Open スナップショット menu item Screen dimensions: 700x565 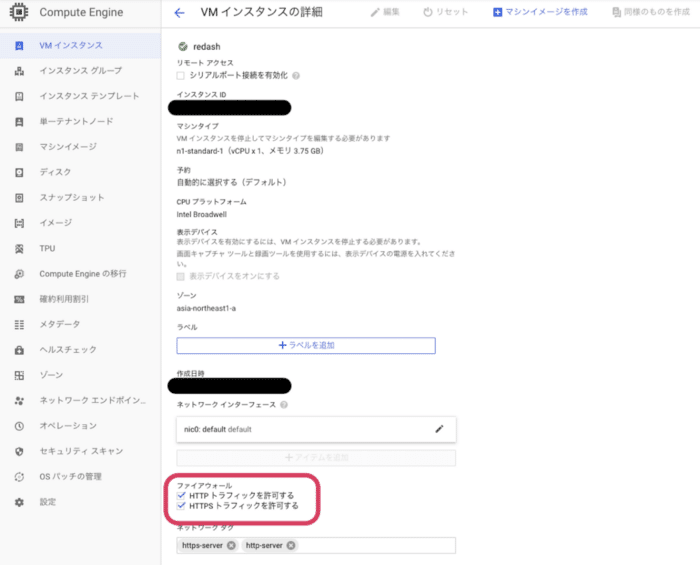80,198
